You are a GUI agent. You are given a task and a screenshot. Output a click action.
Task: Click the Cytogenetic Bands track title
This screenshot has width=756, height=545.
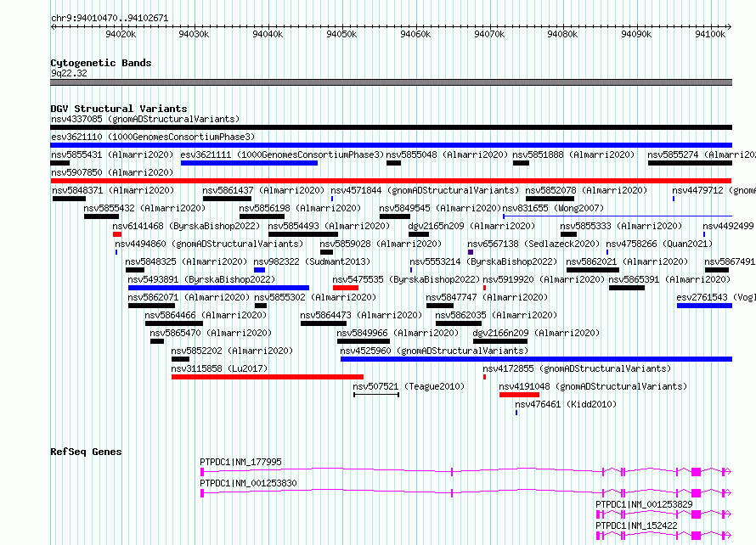click(101, 63)
